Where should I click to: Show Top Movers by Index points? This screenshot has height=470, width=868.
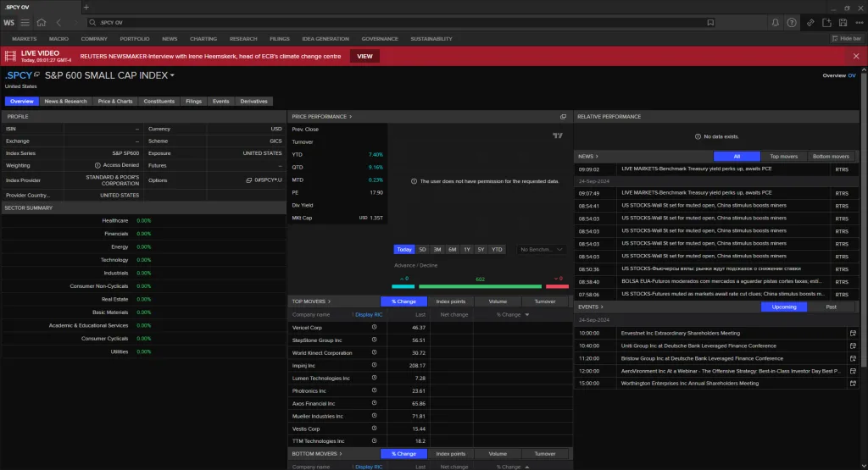tap(451, 301)
